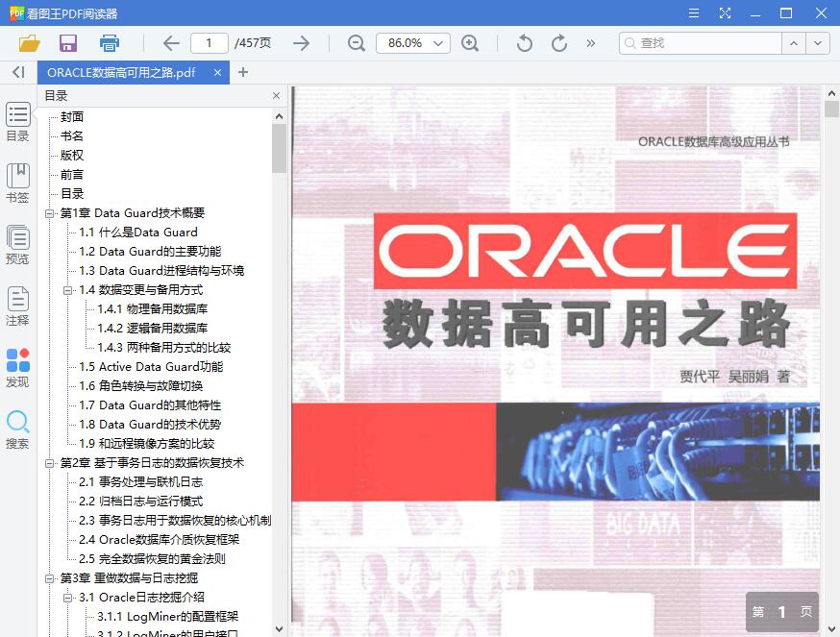Click the 查找 search input box
The height and width of the screenshot is (637, 840).
pos(701,43)
